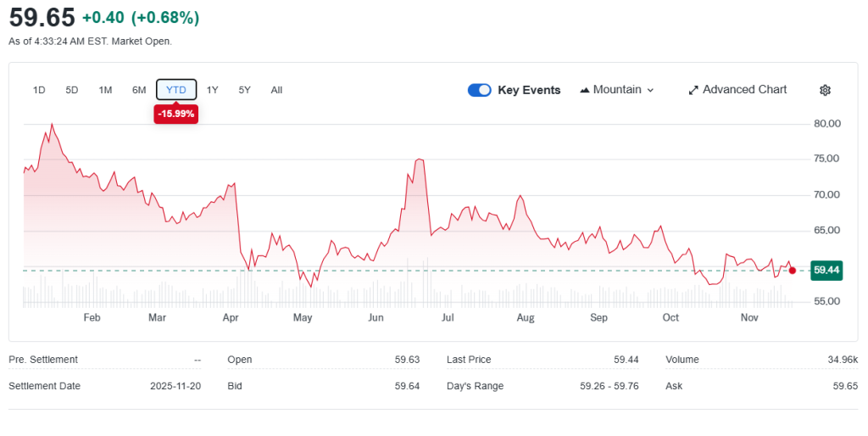This screenshot has width=868, height=436.
Task: Click the Settlement Date label
Action: tap(44, 386)
